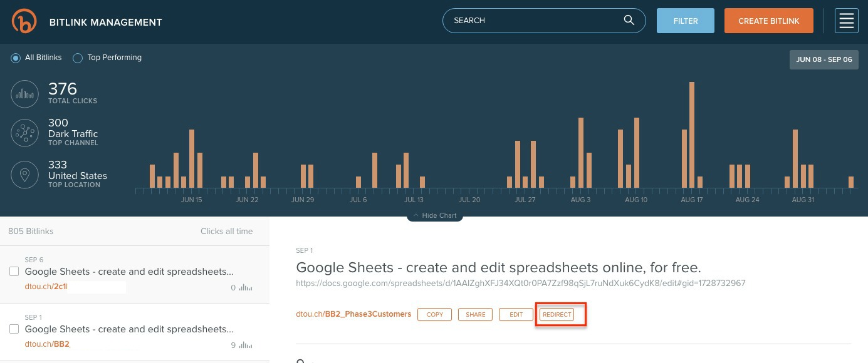
Task: Click the CREATE BITLINK button
Action: click(768, 21)
